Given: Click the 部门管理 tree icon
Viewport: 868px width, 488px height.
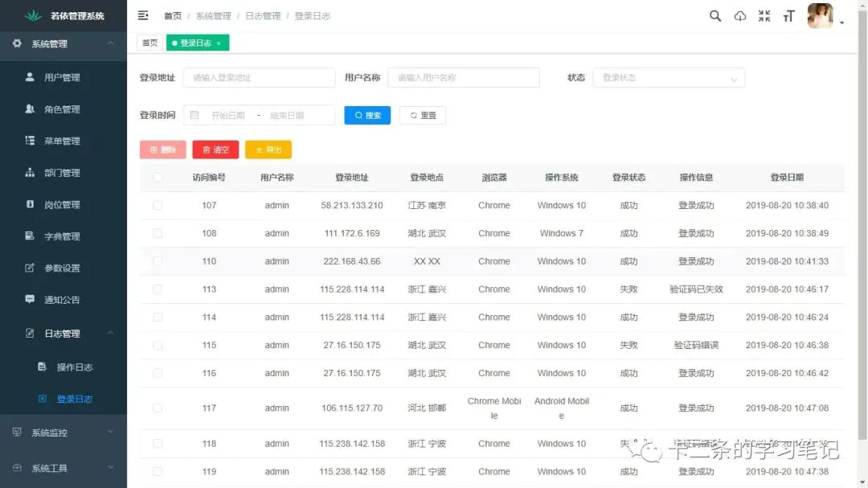Looking at the screenshot, I should pyautogui.click(x=30, y=172).
